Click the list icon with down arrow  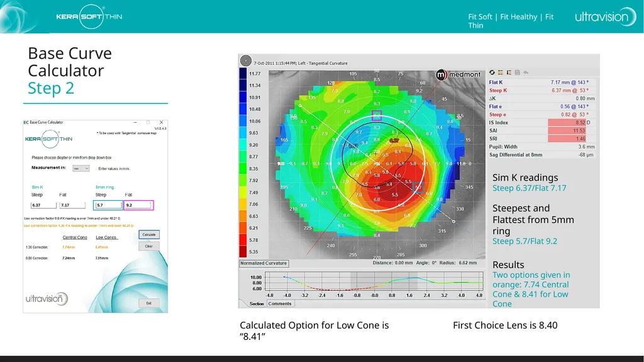509,72
